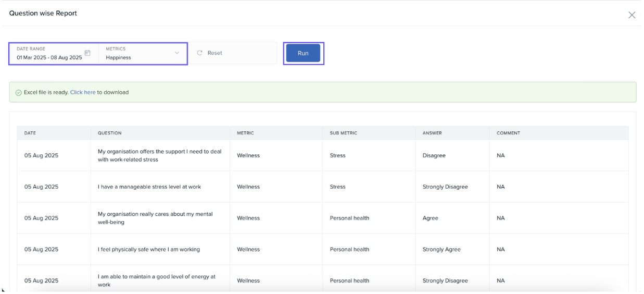Open the Date Range picker field
644x294 pixels.
(x=49, y=54)
